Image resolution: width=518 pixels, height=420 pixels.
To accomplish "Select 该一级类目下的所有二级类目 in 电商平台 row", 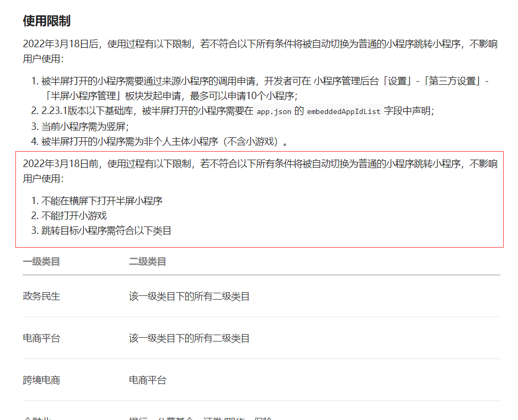I will pyautogui.click(x=189, y=338).
